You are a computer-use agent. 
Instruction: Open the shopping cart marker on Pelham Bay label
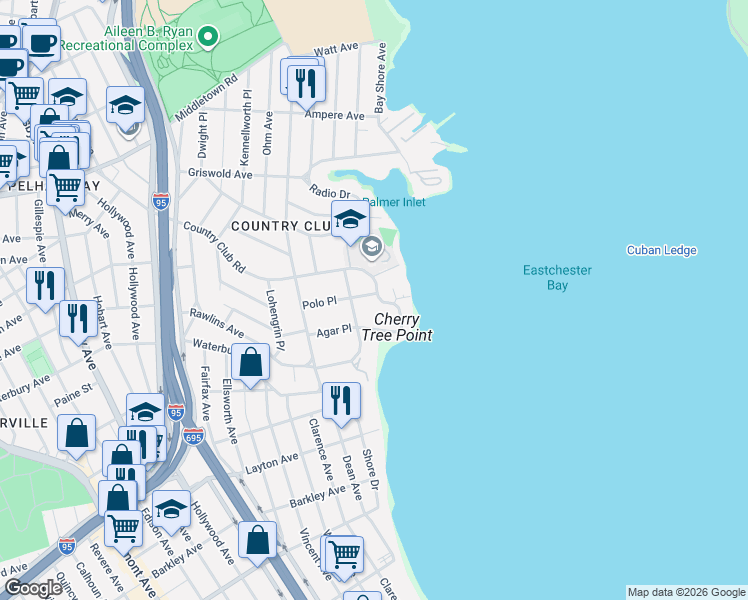(x=66, y=189)
